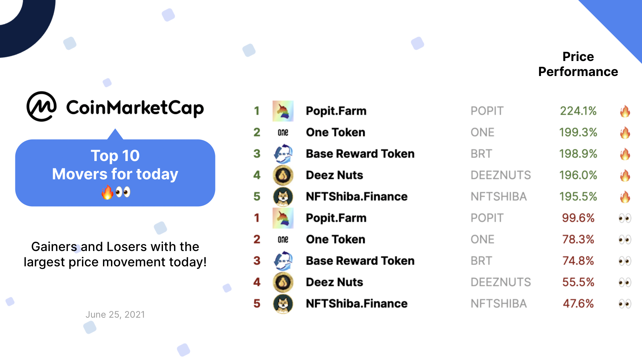Open the One Token name in gainers list
Viewport: 642px width, 364px height.
[x=336, y=132]
